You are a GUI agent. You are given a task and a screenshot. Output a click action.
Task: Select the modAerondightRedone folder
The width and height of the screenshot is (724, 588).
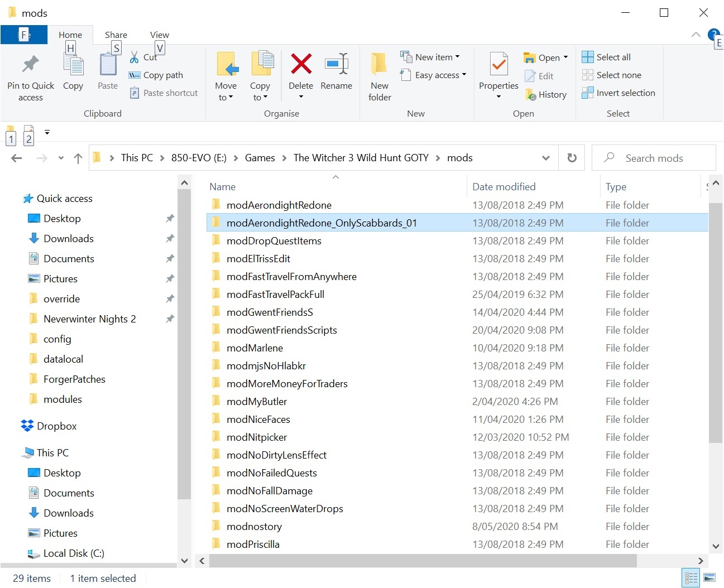click(279, 205)
